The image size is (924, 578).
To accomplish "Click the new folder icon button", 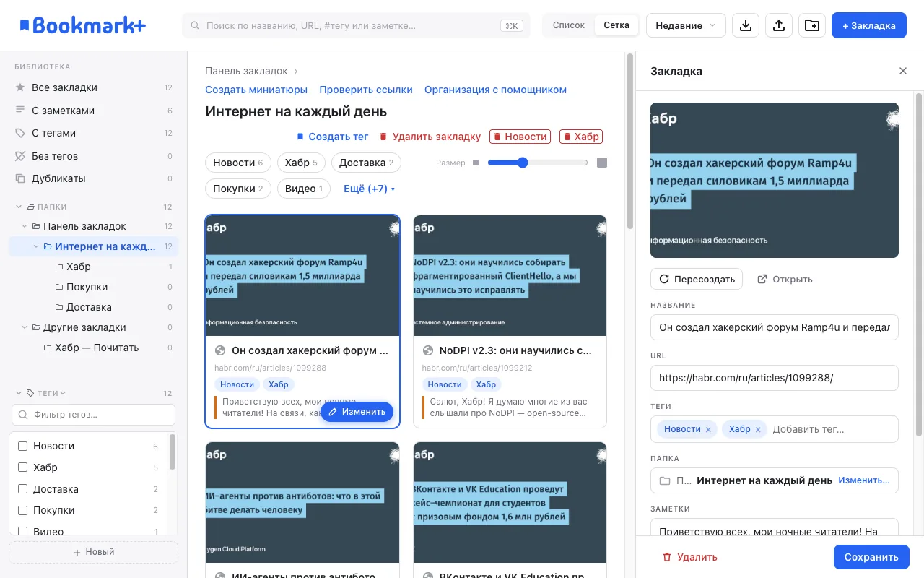I will (812, 25).
